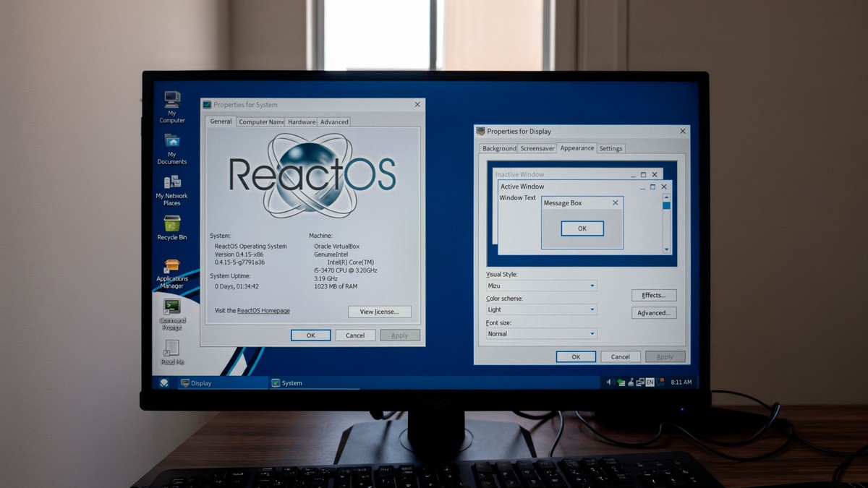Close the Properties for System window
The image size is (868, 488).
tap(417, 105)
